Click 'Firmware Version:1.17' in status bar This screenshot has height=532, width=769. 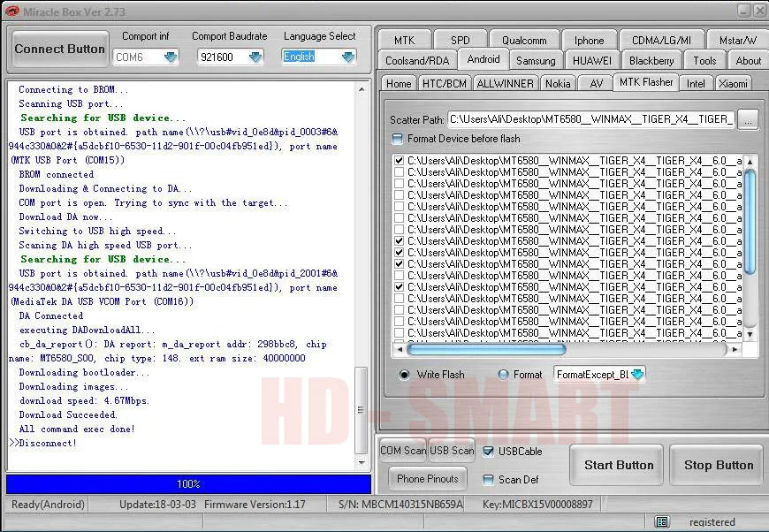[255, 504]
